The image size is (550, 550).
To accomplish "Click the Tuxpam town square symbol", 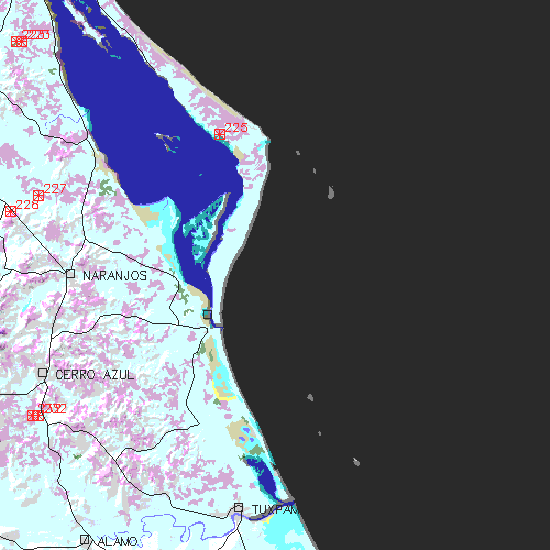I will [x=239, y=508].
